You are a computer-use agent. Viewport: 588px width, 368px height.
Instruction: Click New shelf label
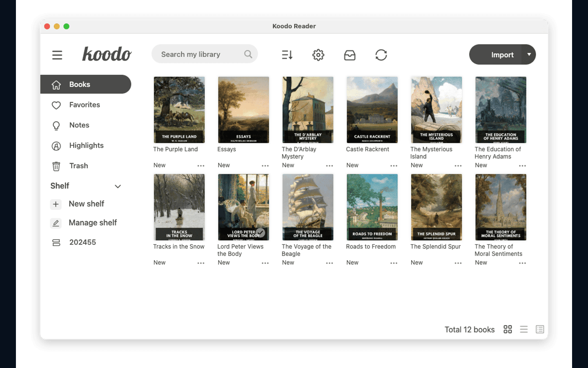87,204
